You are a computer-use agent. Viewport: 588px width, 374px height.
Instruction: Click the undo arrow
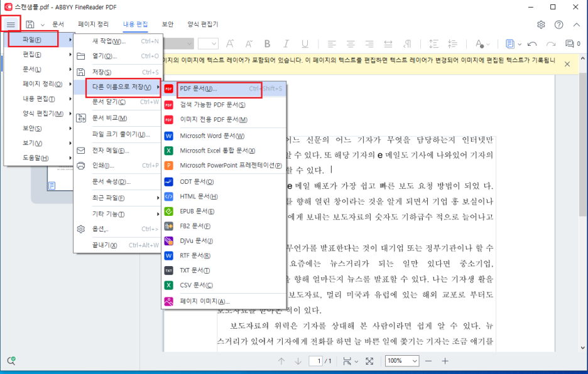pos(532,44)
